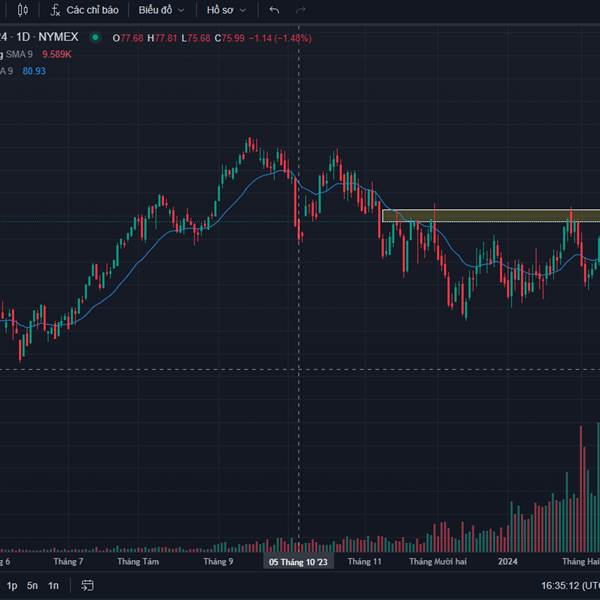Expand the Biểu đồ dropdown

pyautogui.click(x=160, y=10)
